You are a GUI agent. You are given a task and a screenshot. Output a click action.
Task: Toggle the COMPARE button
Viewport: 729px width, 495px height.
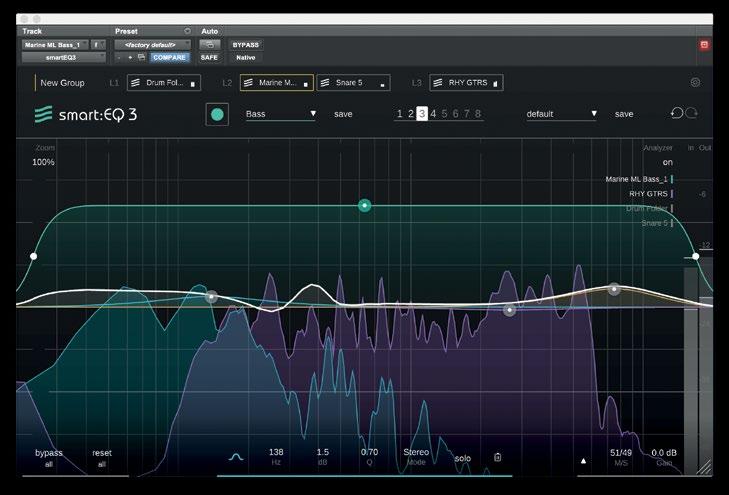click(169, 57)
